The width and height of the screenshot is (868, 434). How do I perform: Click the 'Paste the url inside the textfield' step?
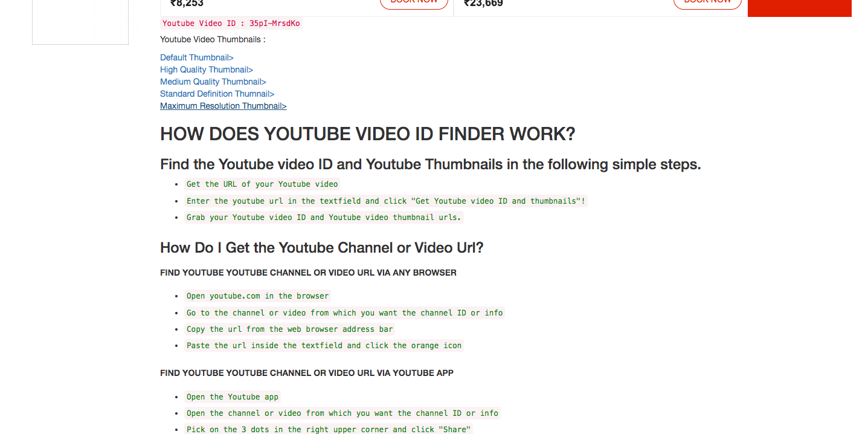point(324,346)
